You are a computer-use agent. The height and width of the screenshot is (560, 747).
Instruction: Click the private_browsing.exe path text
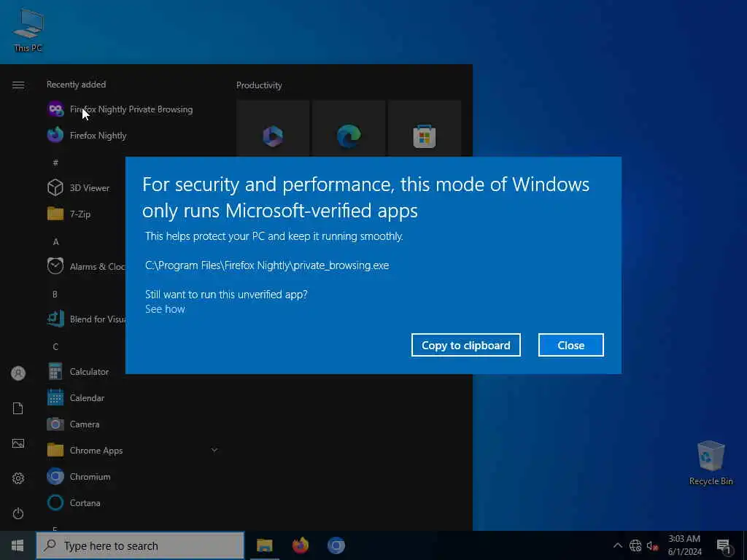267,265
